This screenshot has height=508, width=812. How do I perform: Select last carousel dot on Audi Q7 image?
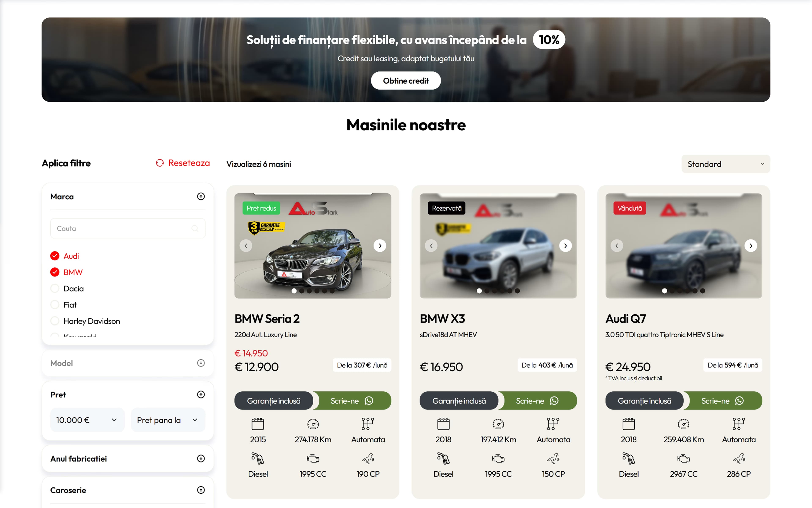[x=703, y=291]
